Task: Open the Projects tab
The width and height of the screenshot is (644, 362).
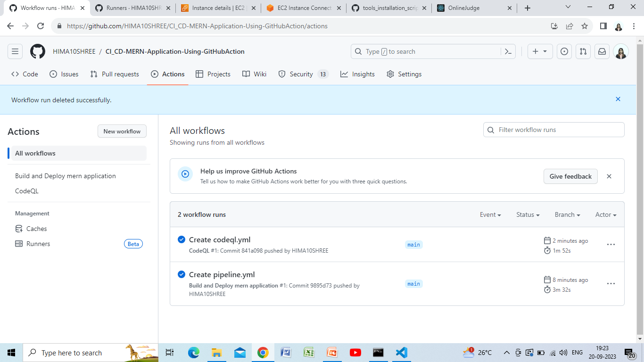Action: (x=213, y=74)
